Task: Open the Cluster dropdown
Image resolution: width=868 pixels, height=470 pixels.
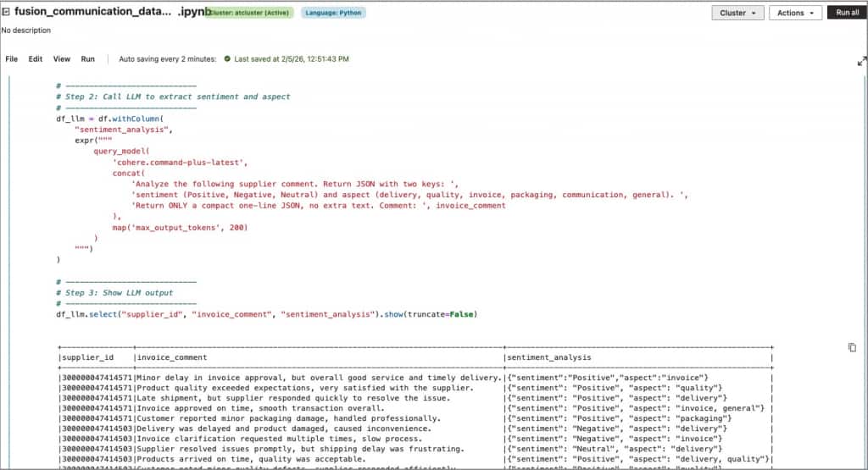Action: 737,13
